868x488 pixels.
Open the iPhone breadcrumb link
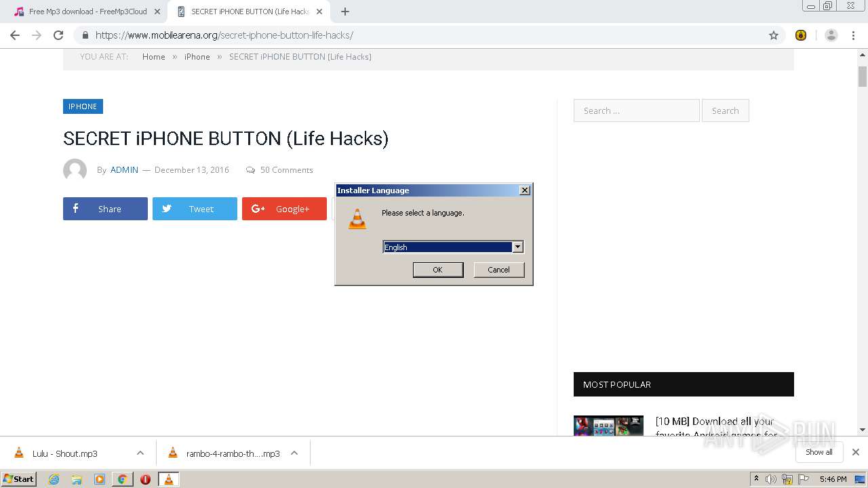197,57
